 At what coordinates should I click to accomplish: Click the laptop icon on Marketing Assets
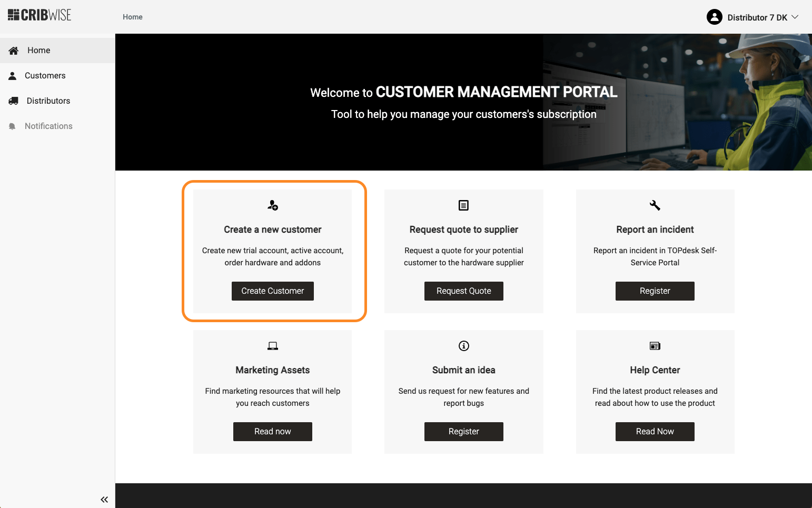pos(273,346)
